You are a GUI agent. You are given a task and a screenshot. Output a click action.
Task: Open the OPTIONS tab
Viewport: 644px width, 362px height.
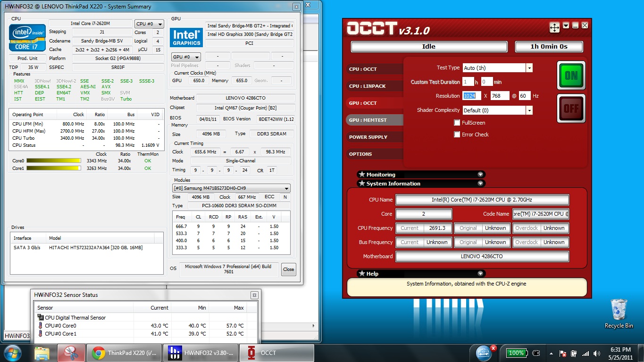[x=375, y=154]
